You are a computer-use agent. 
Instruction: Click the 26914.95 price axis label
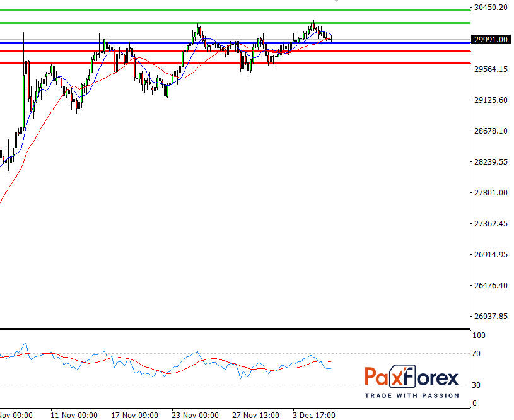click(491, 254)
